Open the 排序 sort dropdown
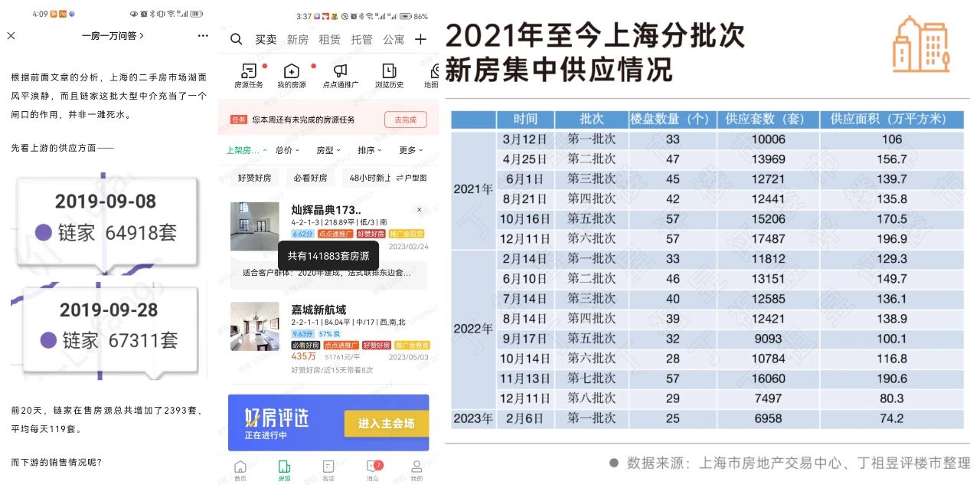 pyautogui.click(x=370, y=150)
